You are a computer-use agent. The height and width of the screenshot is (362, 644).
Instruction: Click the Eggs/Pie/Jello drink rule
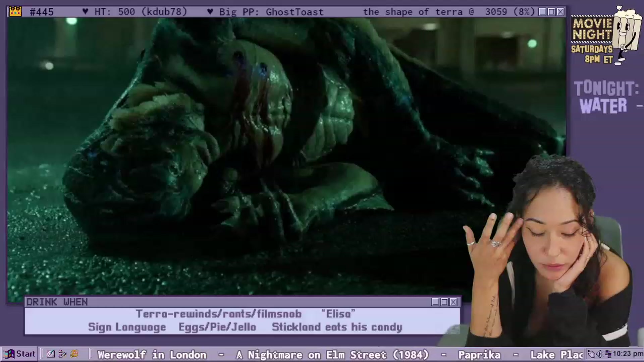coord(217,327)
